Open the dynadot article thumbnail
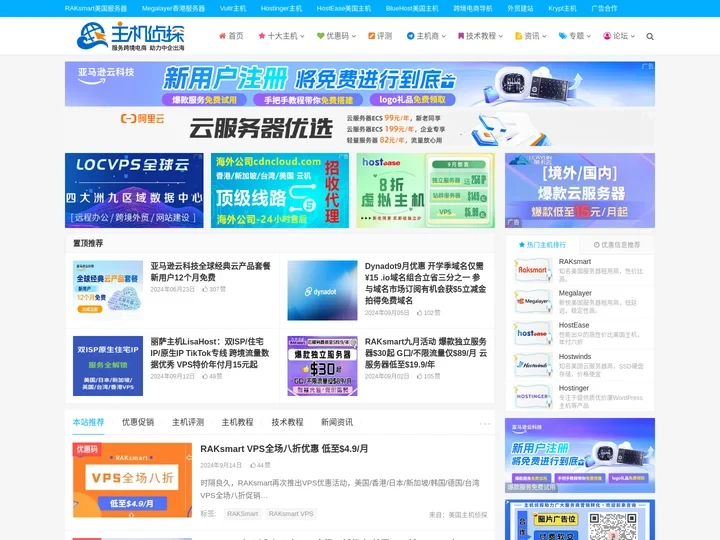 coord(322,290)
